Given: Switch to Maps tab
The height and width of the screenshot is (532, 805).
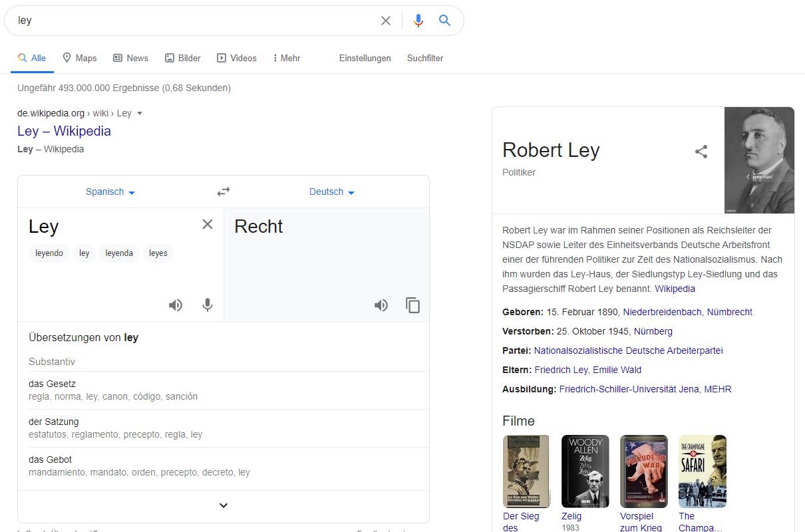Looking at the screenshot, I should pyautogui.click(x=80, y=58).
